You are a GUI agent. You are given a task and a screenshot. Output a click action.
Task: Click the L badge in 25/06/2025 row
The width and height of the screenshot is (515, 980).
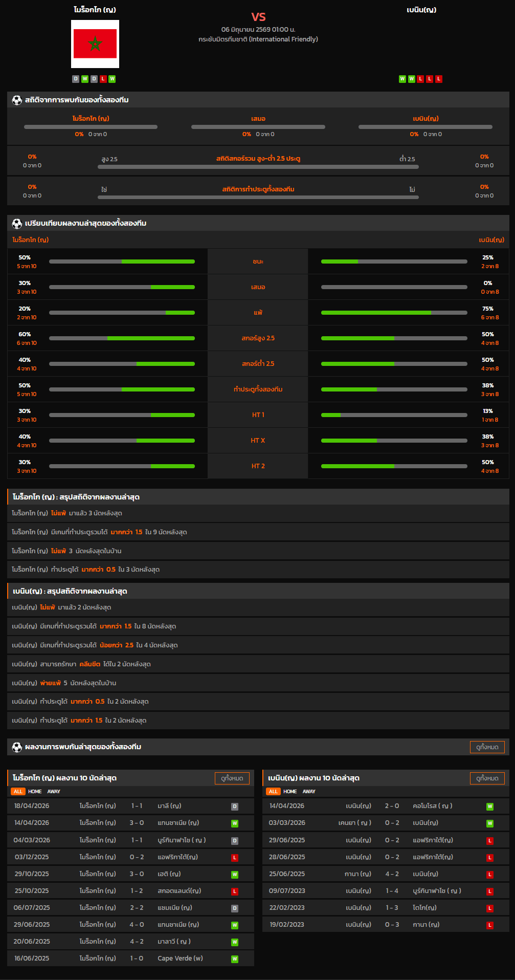pyautogui.click(x=490, y=875)
